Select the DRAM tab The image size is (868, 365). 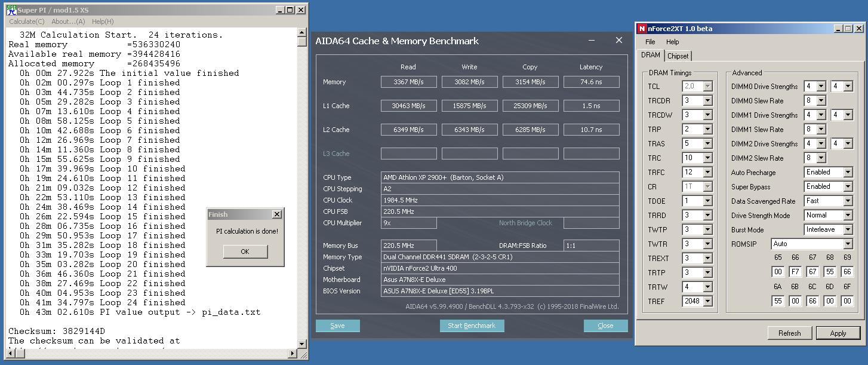pos(651,55)
